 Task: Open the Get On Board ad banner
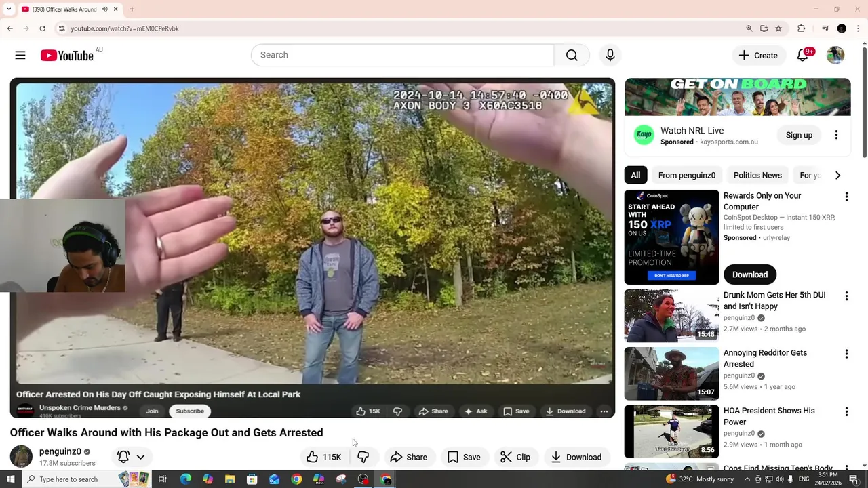(737, 97)
